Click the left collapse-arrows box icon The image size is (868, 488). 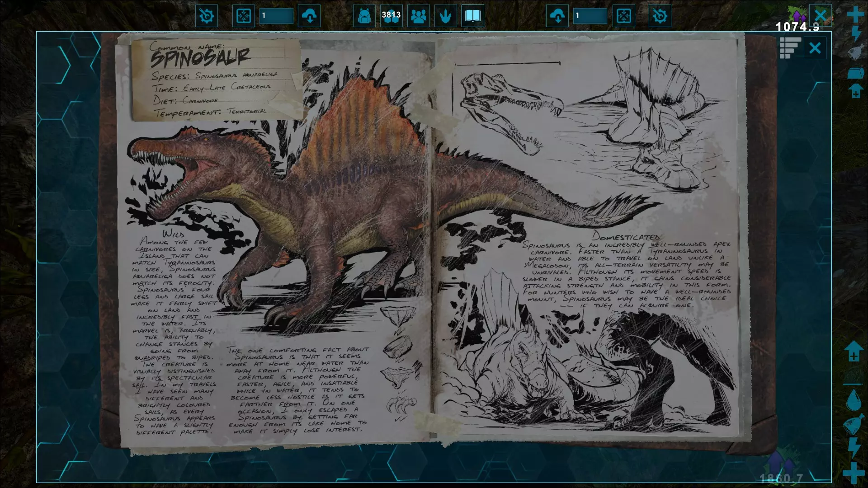click(244, 16)
